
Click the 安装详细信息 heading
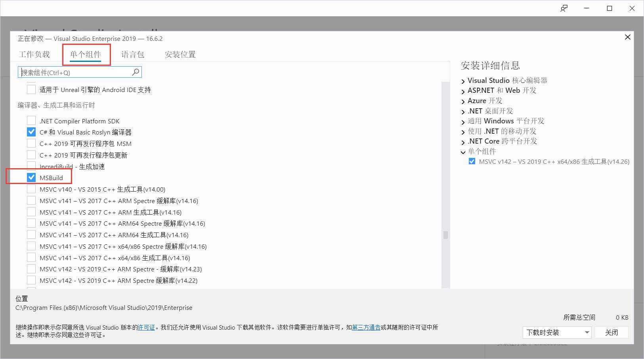point(490,65)
